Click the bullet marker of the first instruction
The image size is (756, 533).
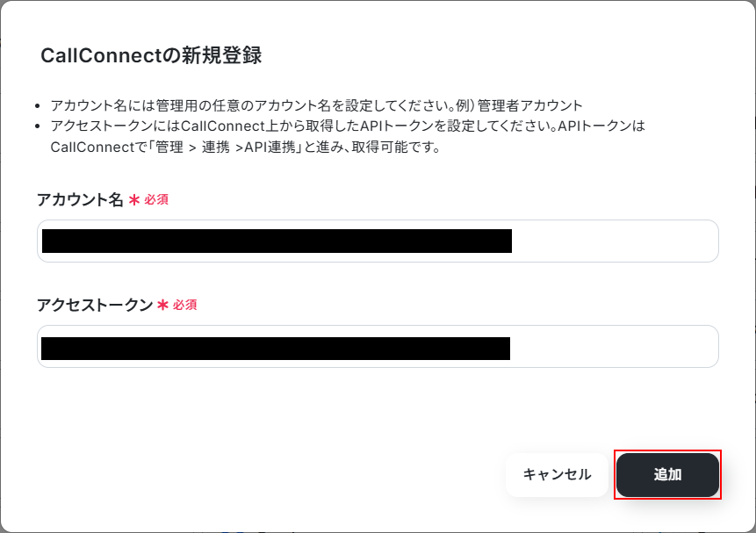[38, 106]
